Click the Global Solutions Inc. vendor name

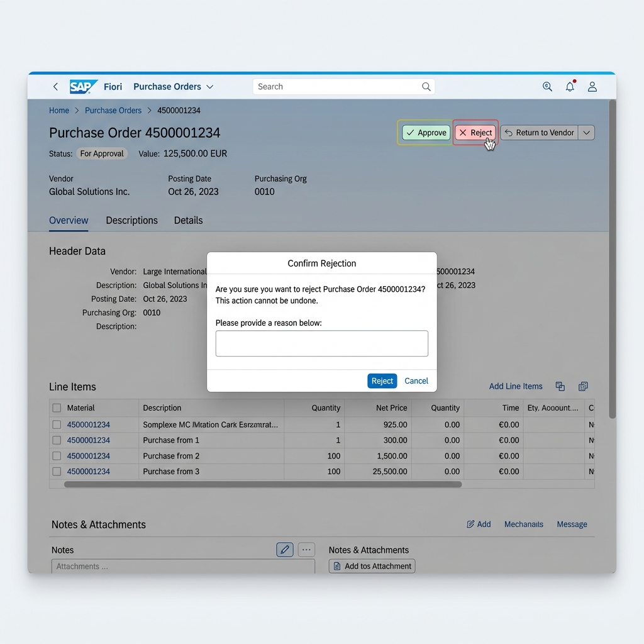pyautogui.click(x=89, y=192)
